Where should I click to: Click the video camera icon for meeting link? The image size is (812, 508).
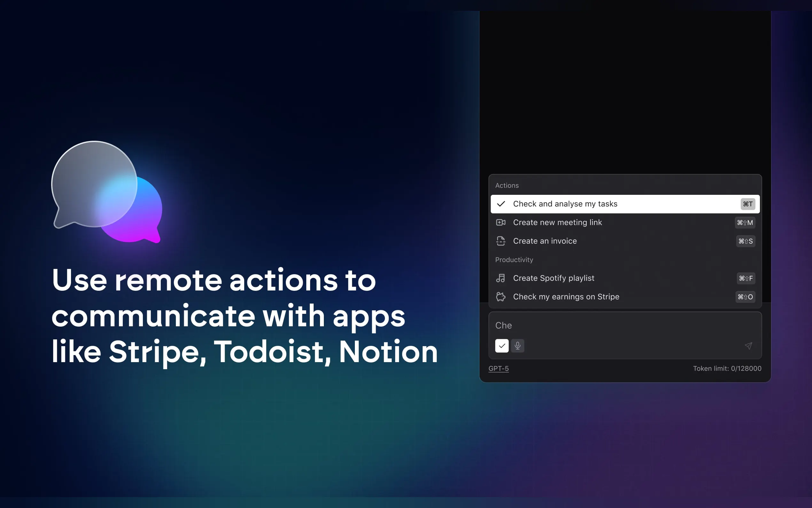coord(501,222)
